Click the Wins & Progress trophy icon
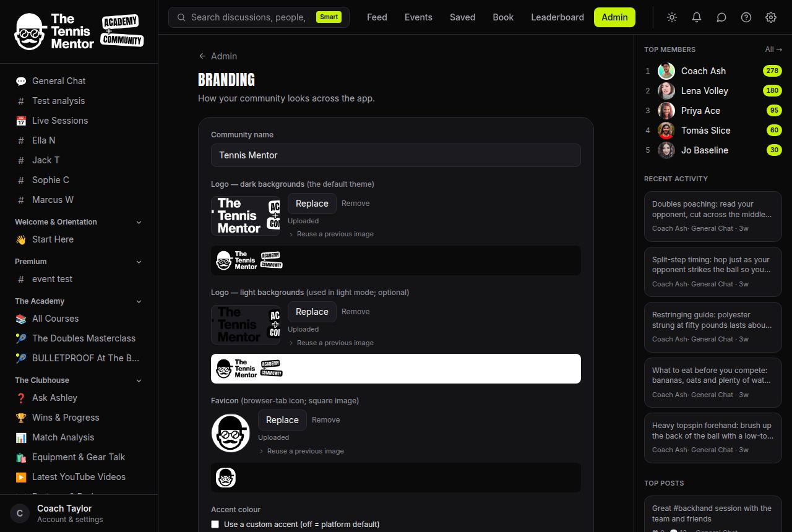 pos(21,418)
